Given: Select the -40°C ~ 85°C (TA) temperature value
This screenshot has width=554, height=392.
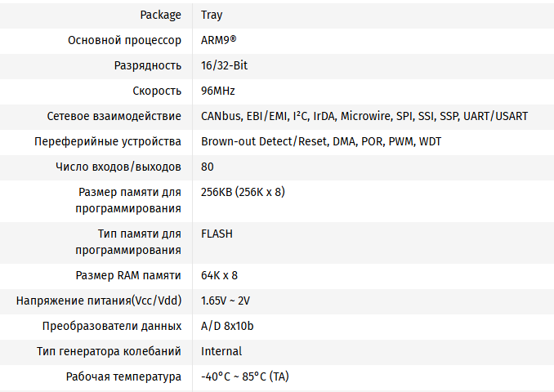Looking at the screenshot, I should point(245,376).
